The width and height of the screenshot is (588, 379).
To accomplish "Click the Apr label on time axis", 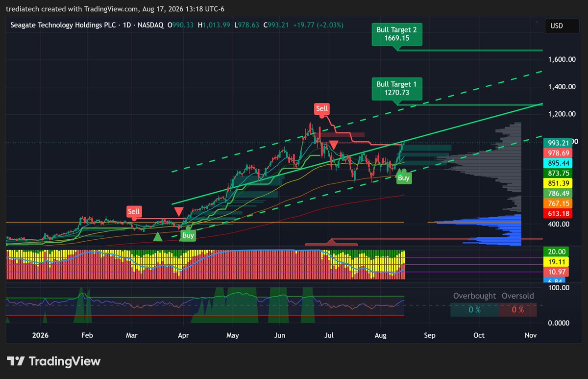I will (183, 336).
